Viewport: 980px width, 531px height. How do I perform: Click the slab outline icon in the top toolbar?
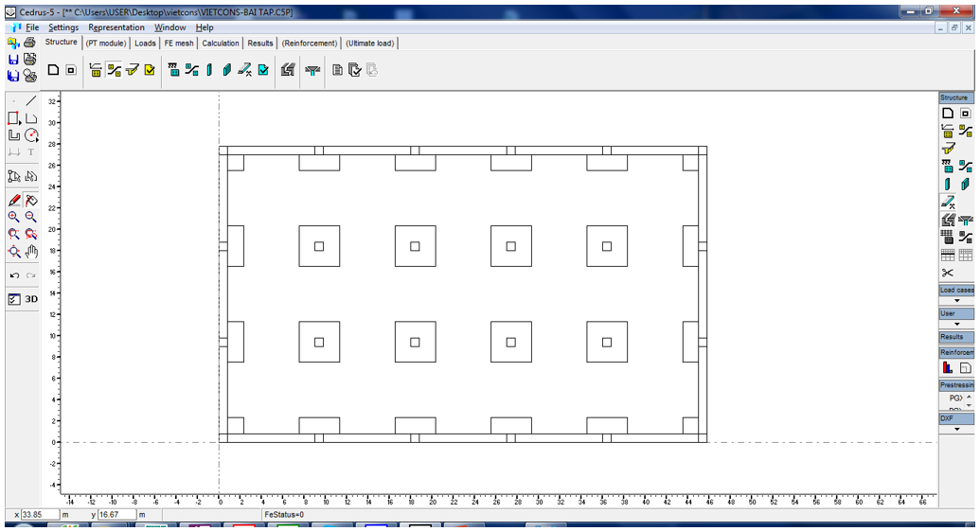click(x=54, y=70)
